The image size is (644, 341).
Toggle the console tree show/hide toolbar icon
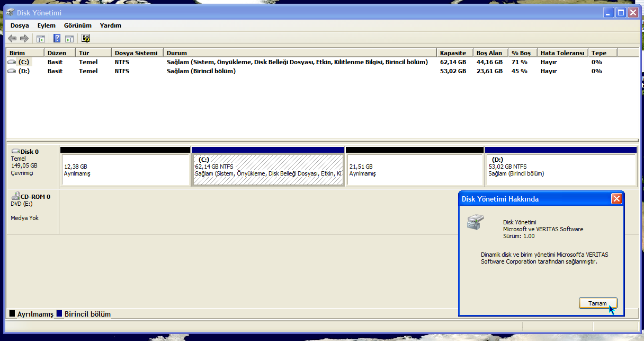[x=40, y=38]
